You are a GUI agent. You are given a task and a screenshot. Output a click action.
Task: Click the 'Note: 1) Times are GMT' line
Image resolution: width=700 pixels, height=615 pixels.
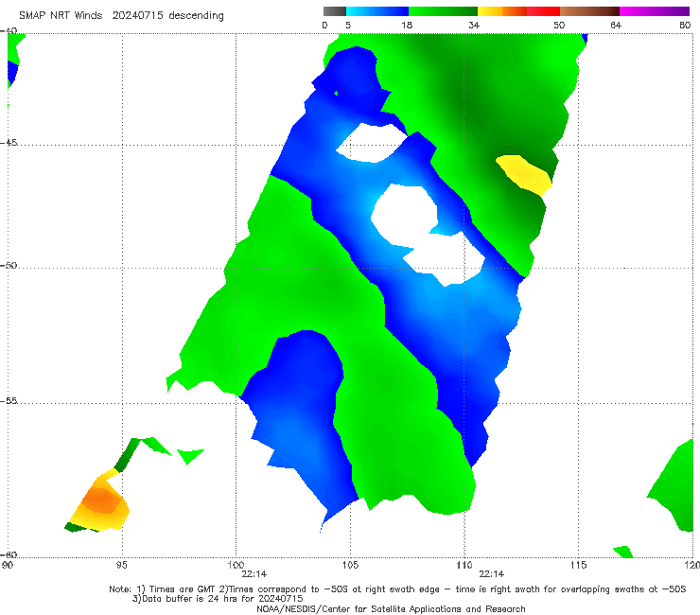(397, 589)
